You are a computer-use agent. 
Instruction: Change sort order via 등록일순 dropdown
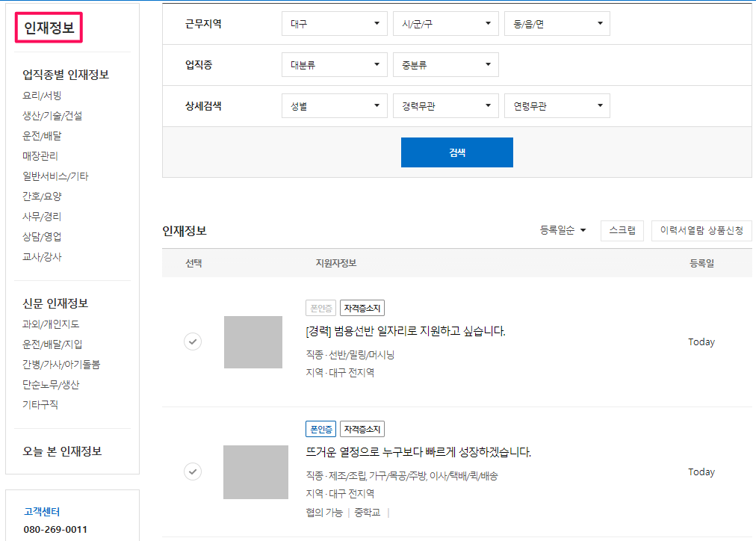(563, 230)
